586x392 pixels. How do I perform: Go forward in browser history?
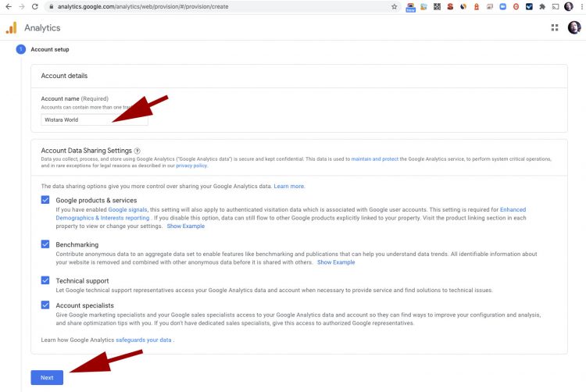point(22,6)
